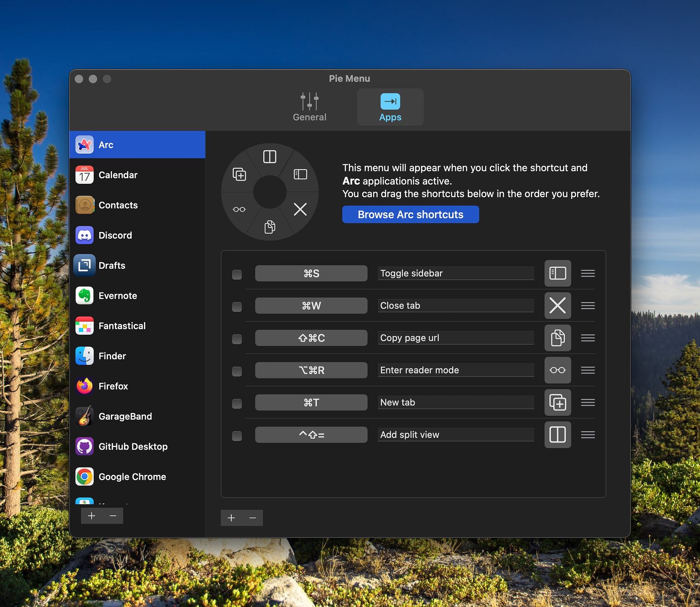Edit the Add split view name field
Screen dimensions: 700x607
pyautogui.click(x=456, y=435)
